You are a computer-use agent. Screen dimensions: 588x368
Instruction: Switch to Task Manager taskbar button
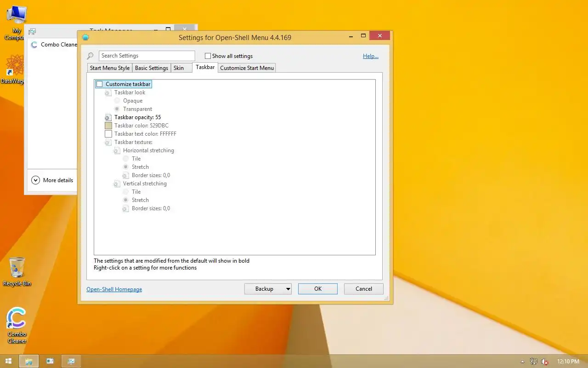(71, 361)
